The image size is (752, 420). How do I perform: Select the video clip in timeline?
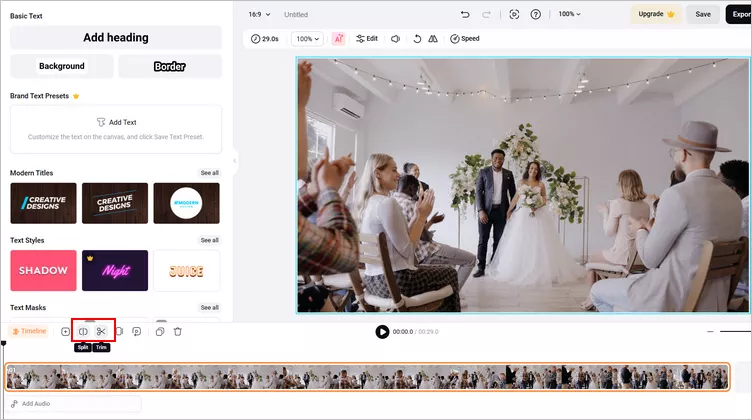click(368, 377)
